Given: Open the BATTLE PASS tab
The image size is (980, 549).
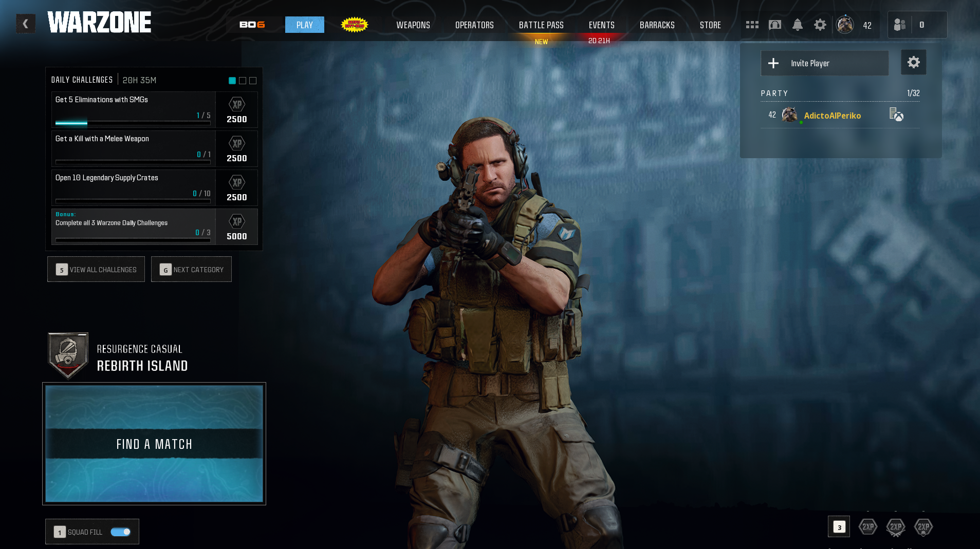Looking at the screenshot, I should (x=541, y=25).
